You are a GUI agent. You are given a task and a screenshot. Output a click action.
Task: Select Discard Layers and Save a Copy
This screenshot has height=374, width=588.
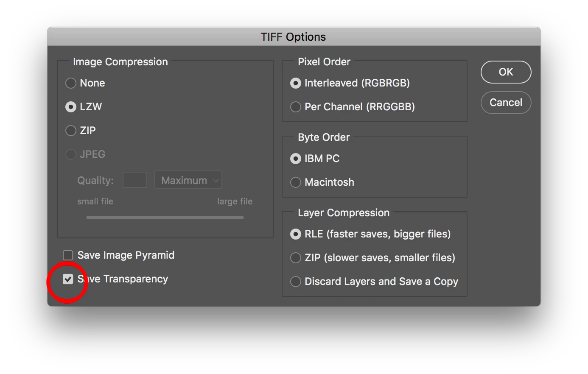point(296,282)
